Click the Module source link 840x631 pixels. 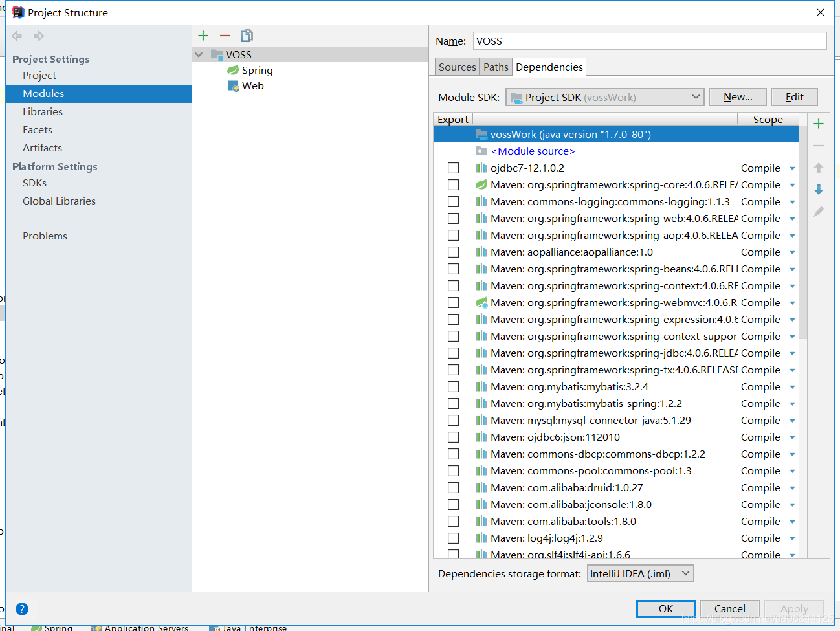[533, 151]
